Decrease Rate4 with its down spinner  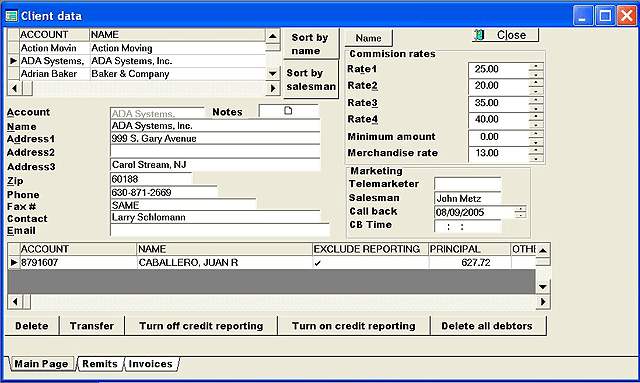tap(536, 125)
